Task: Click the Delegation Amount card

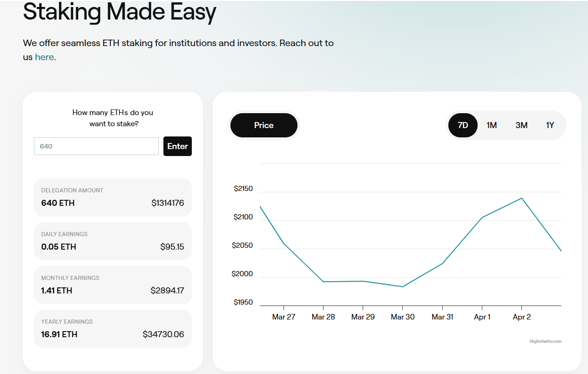Action: click(113, 197)
